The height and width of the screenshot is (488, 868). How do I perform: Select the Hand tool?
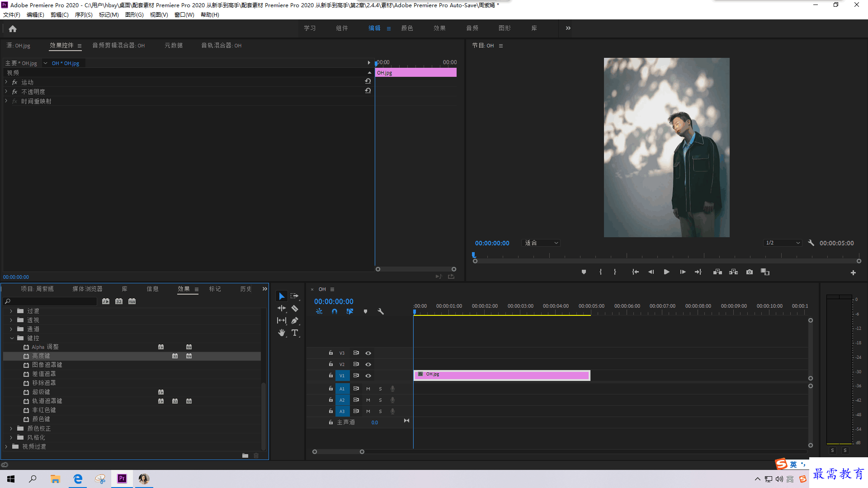[282, 333]
